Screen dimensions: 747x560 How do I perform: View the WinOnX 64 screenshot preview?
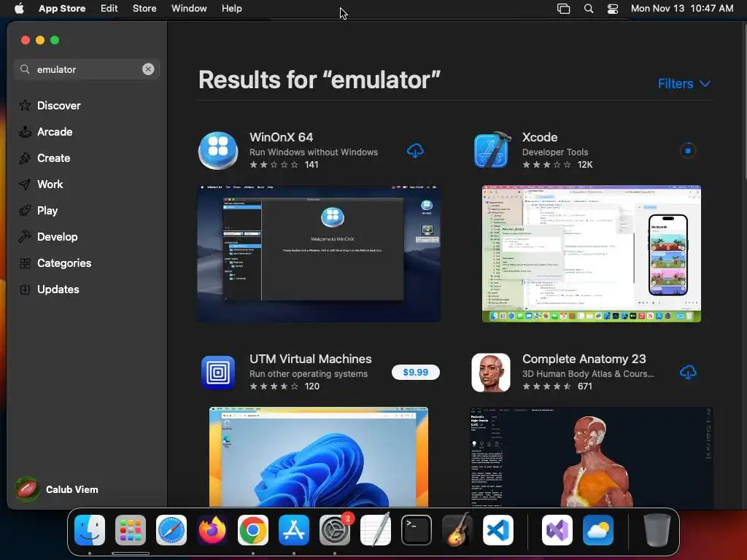click(319, 253)
